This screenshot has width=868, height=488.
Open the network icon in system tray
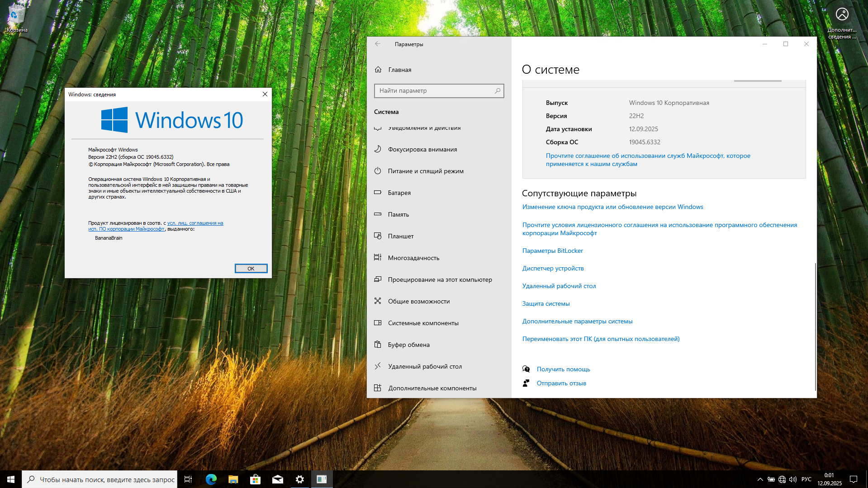(x=782, y=479)
